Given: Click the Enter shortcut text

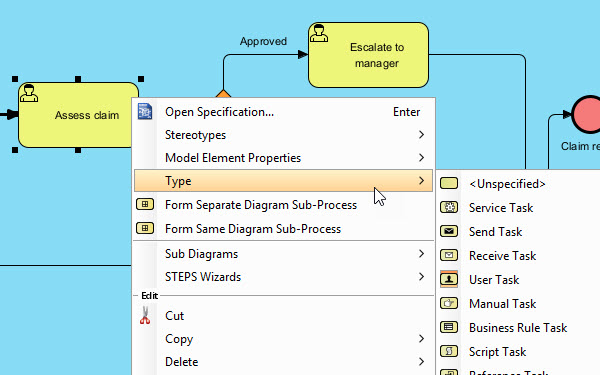Looking at the screenshot, I should [x=406, y=112].
